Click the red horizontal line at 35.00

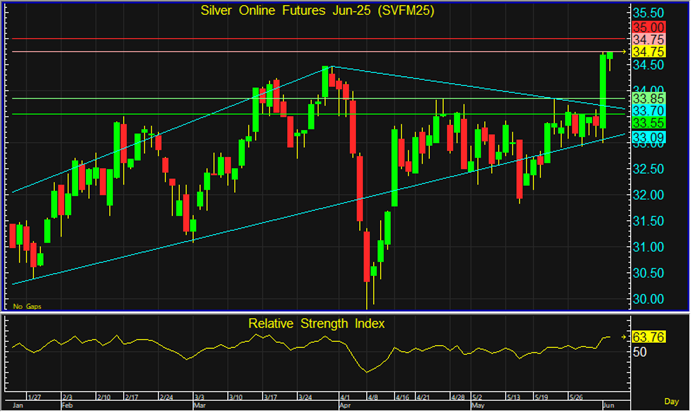click(317, 39)
